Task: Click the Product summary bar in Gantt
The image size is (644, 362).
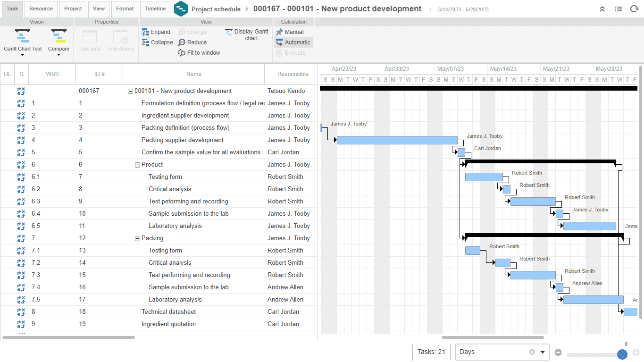Action: (541, 161)
